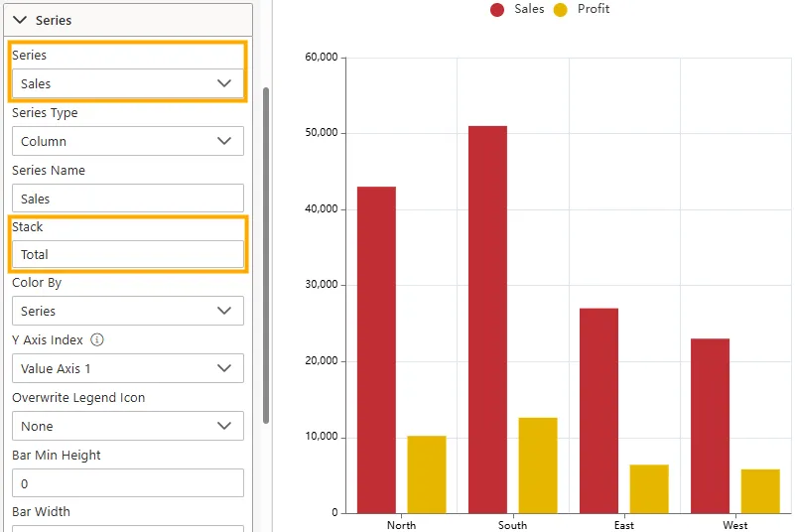
Task: Click the Bar Min Height input field
Action: pos(127,483)
